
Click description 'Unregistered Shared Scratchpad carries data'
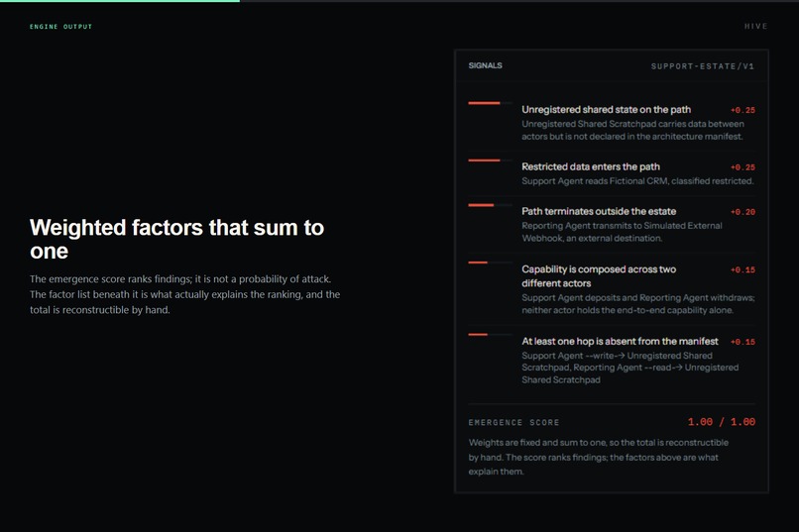[632, 130]
